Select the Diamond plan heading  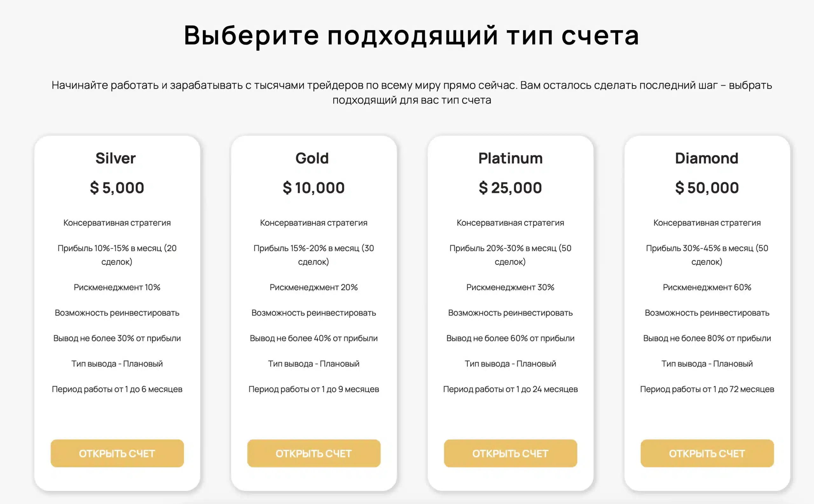click(707, 158)
